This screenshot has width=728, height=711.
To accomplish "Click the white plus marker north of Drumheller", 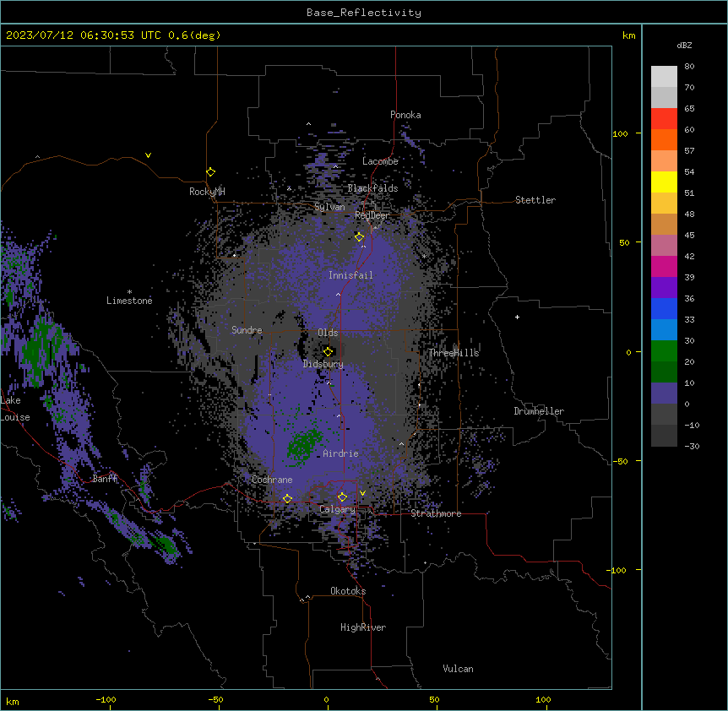I will click(x=517, y=317).
